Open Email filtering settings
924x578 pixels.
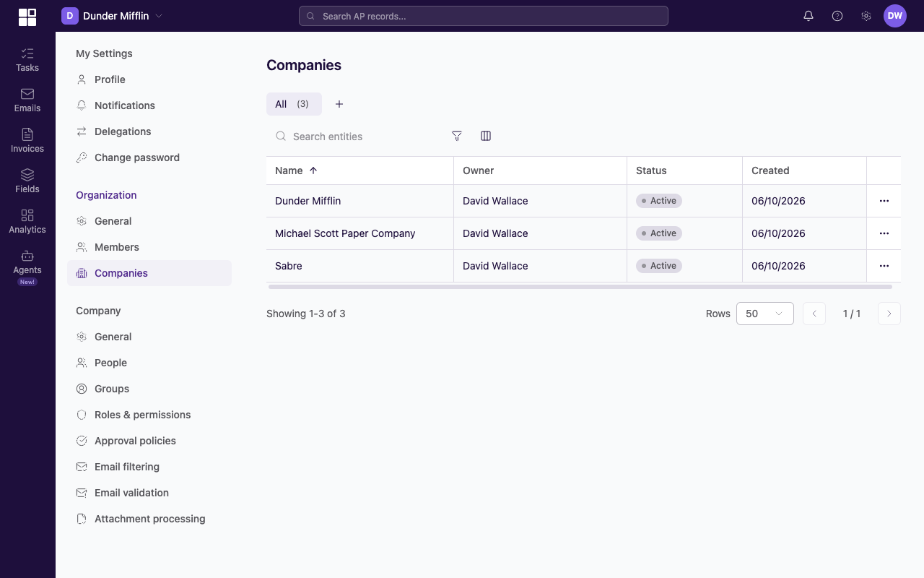pos(149,467)
